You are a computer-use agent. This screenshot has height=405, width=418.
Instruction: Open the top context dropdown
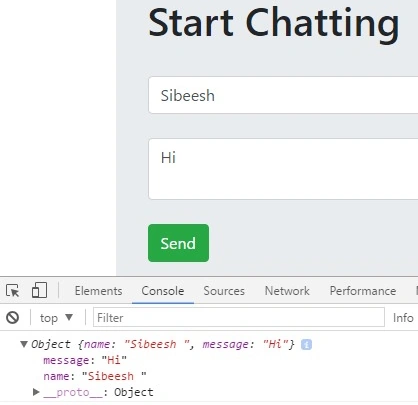click(56, 318)
